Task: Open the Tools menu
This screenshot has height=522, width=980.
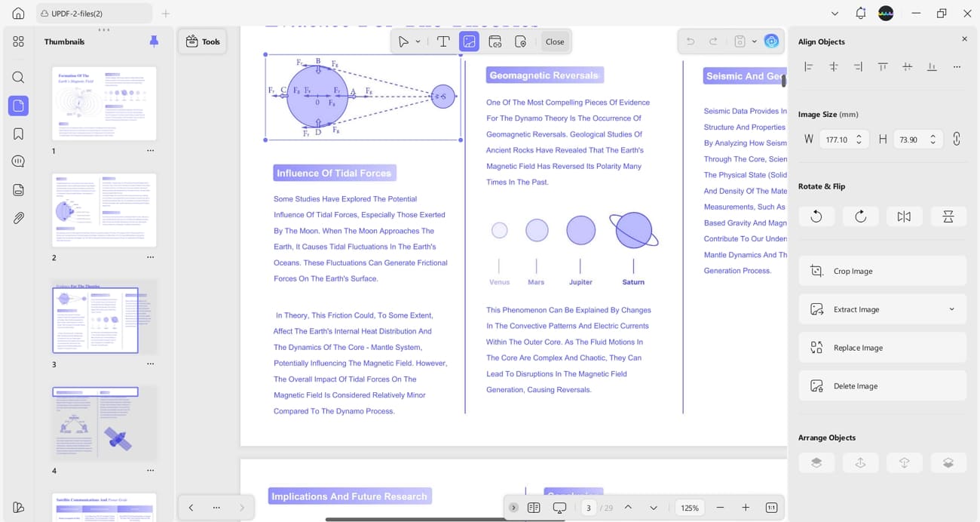Action: click(202, 41)
